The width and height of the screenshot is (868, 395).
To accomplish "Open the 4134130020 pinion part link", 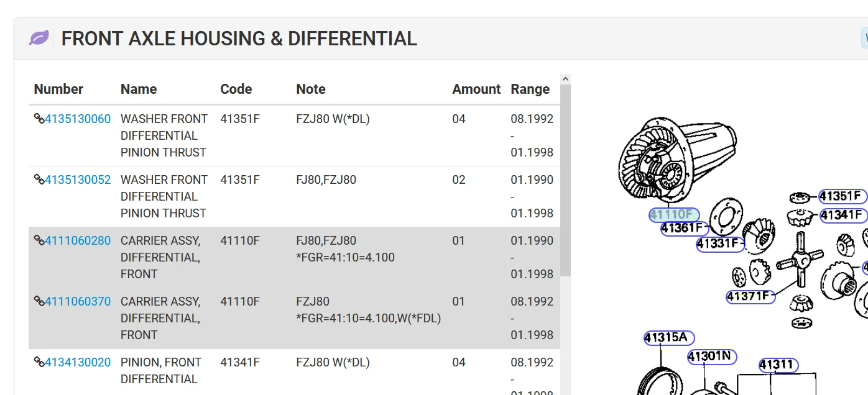I will click(78, 362).
